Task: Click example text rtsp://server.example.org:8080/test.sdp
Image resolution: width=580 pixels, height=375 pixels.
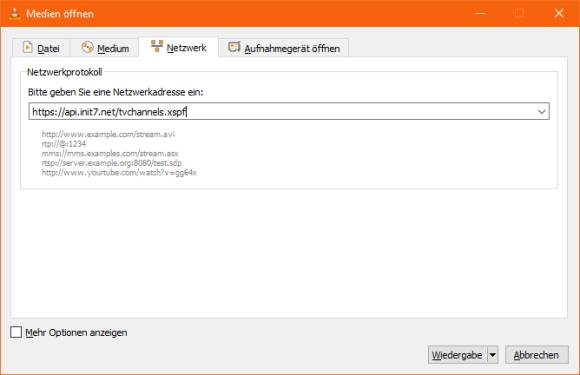Action: (111, 163)
